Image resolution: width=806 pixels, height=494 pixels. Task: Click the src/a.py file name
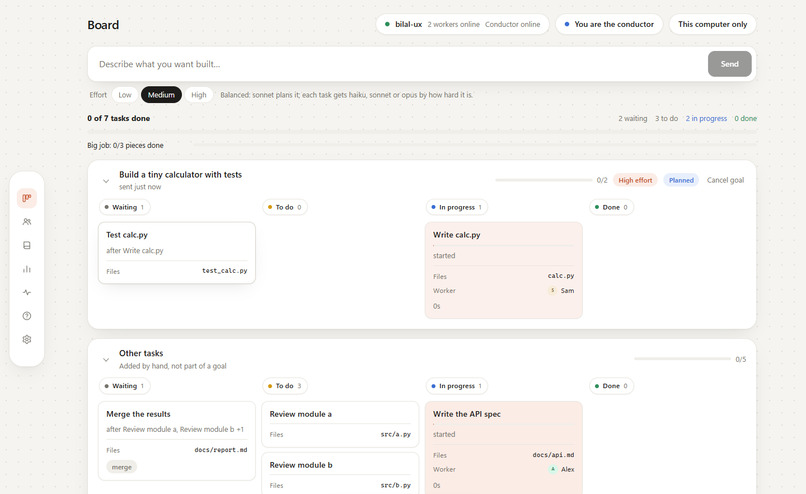[x=395, y=434]
